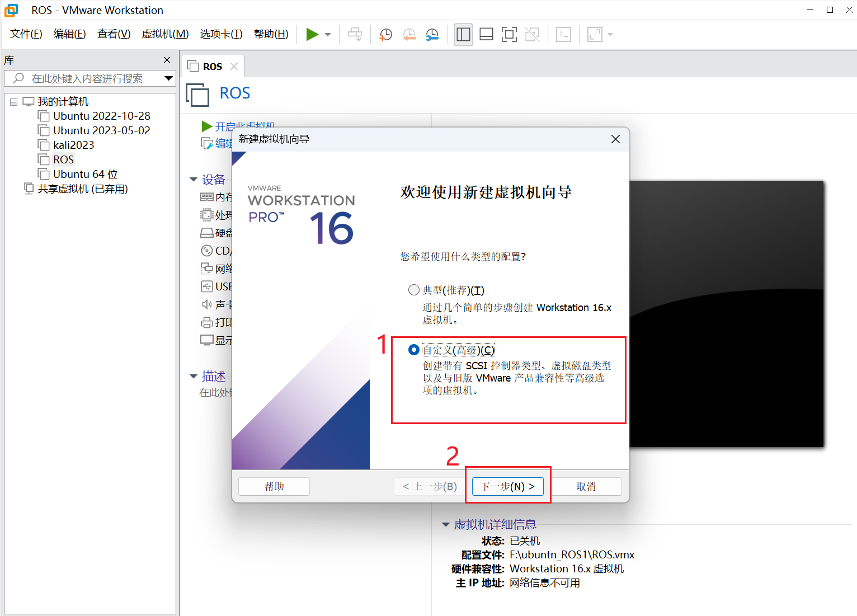The image size is (857, 616).
Task: Collapse the 虚拟机详细信息 section
Action: (446, 524)
